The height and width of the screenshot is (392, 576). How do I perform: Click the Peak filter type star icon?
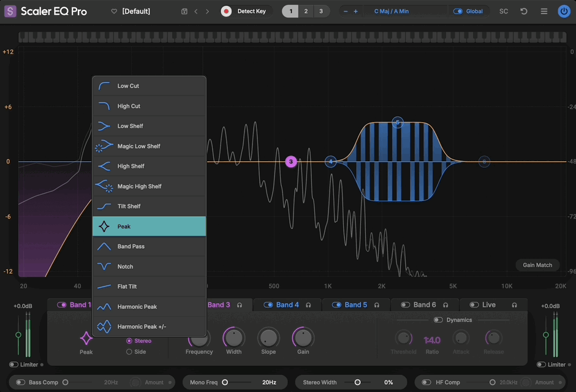86,339
